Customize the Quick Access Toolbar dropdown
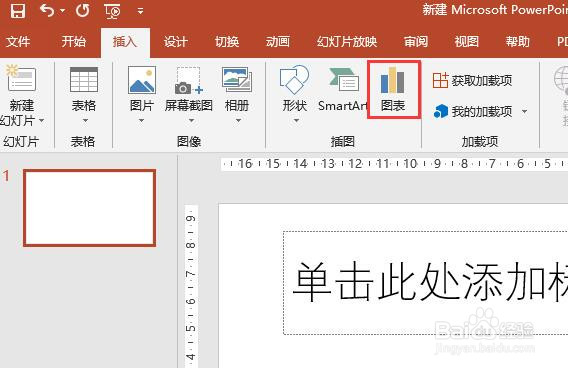Image resolution: width=568 pixels, height=368 pixels. 141,11
